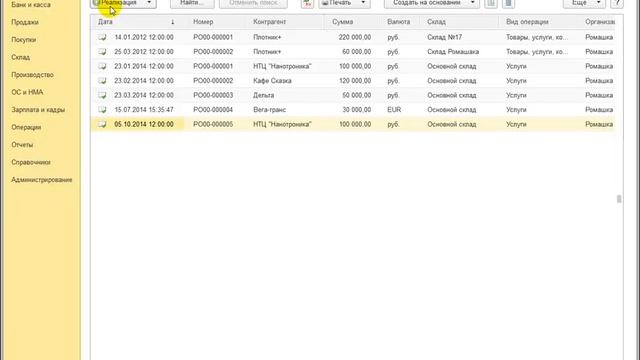Sort by Валюта column header
The width and height of the screenshot is (640, 360).
399,22
